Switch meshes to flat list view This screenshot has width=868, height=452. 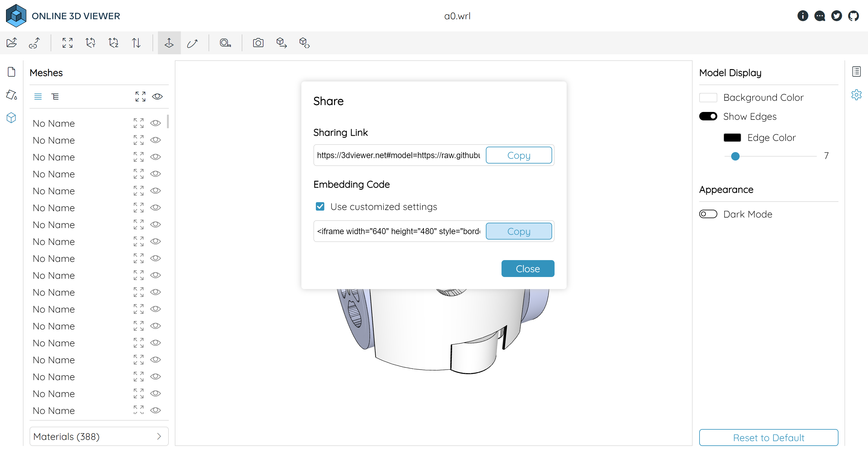[x=38, y=97]
